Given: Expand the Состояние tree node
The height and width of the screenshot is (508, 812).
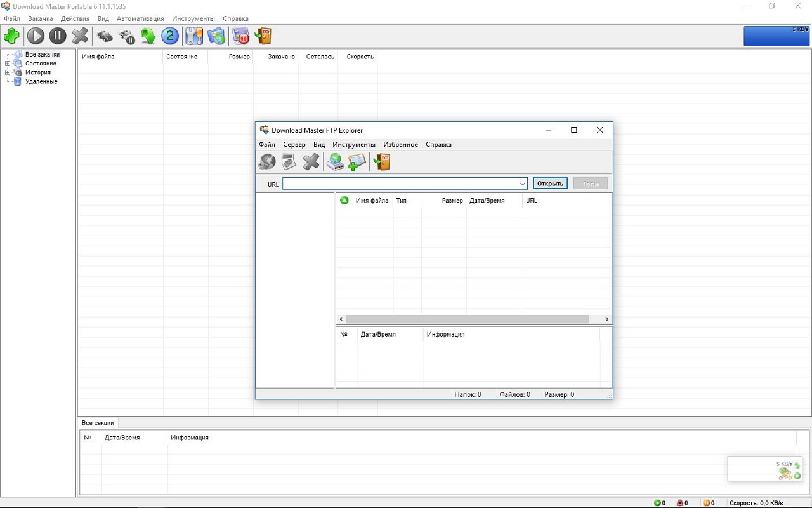Looking at the screenshot, I should click(8, 63).
